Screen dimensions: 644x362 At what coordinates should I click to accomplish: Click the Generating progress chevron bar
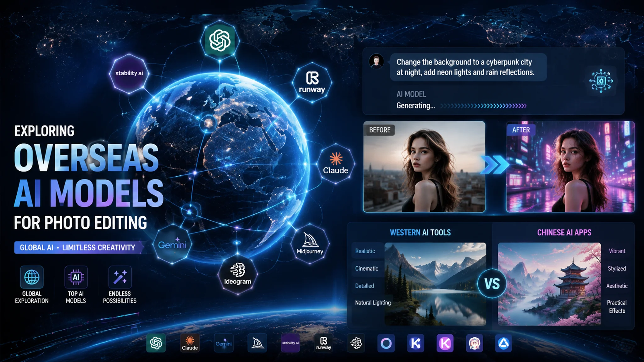point(483,106)
